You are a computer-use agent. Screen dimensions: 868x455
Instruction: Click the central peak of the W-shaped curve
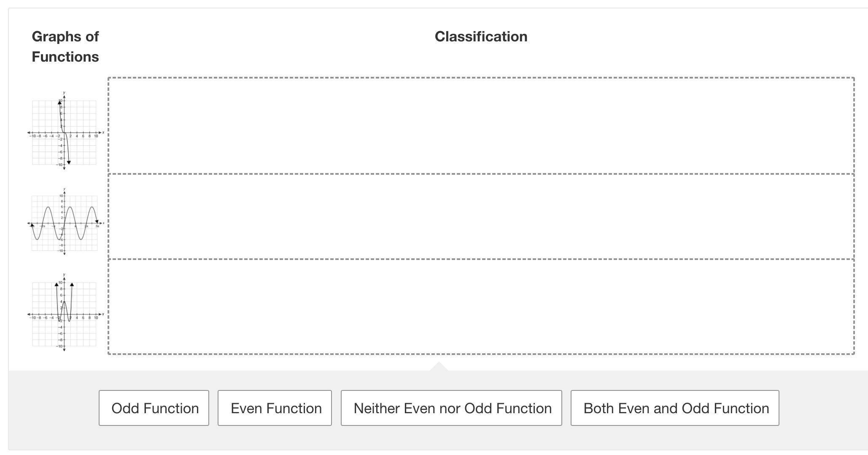[x=64, y=302]
